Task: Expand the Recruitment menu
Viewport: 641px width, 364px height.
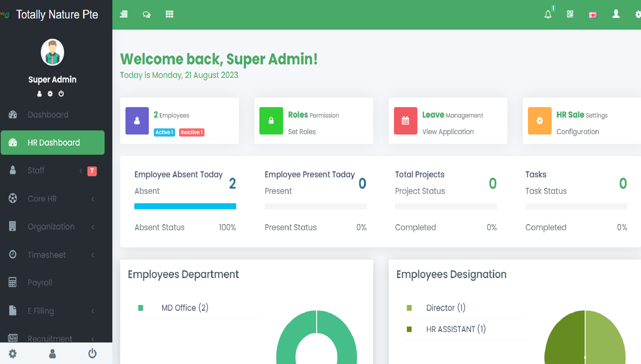Action: click(x=53, y=338)
